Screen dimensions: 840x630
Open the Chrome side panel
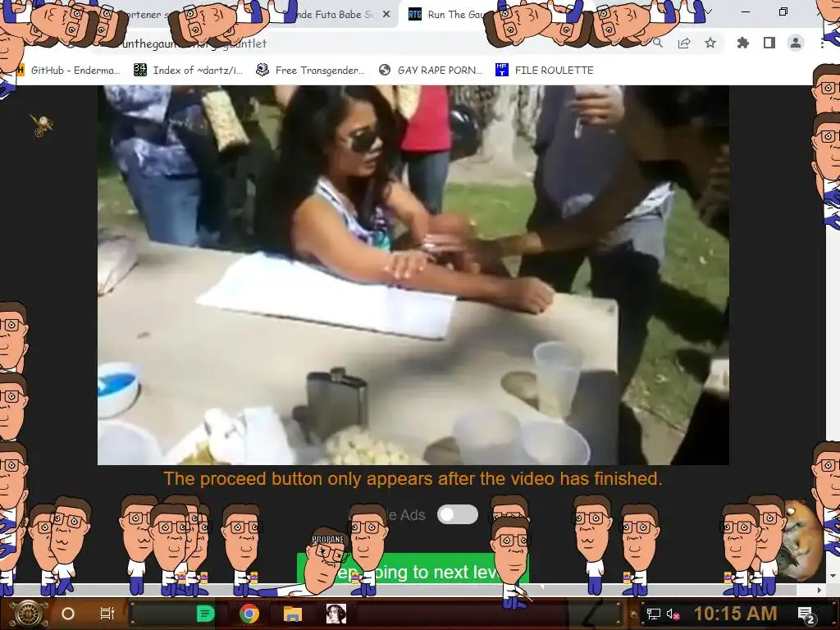coord(769,43)
